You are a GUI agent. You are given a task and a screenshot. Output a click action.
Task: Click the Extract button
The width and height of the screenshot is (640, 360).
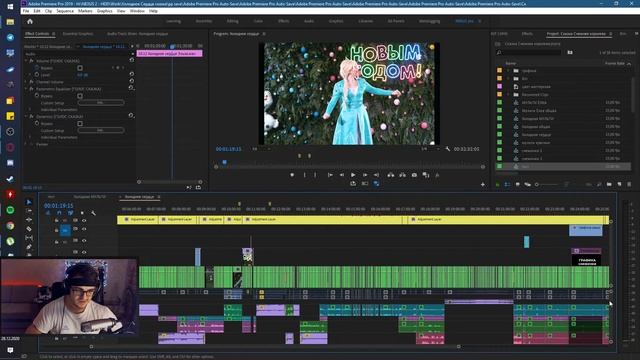(402, 175)
